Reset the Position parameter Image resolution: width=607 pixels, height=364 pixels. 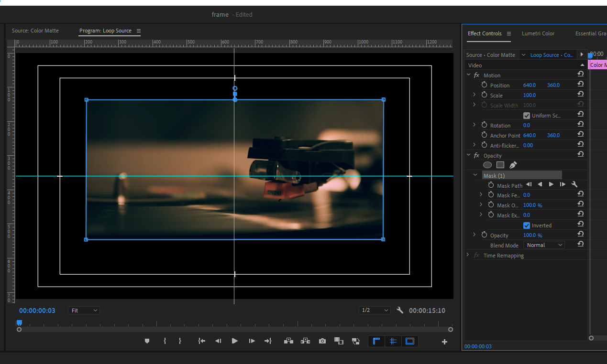click(580, 85)
